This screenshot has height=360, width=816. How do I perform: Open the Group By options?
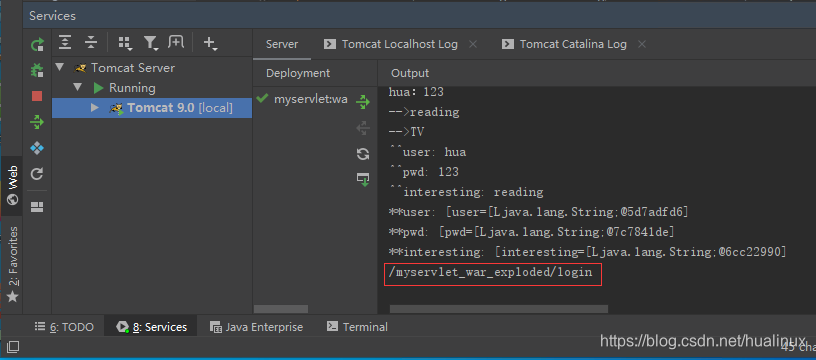(x=125, y=43)
